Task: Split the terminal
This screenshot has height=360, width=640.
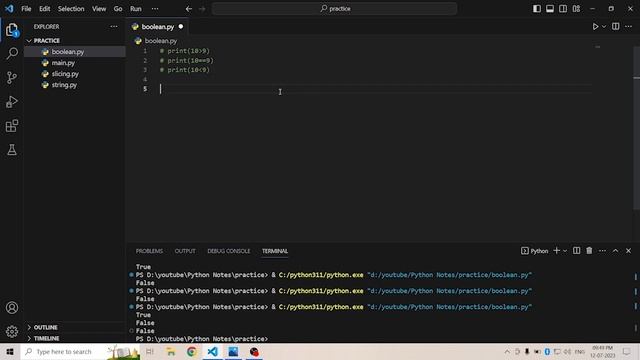Action: coord(576,251)
